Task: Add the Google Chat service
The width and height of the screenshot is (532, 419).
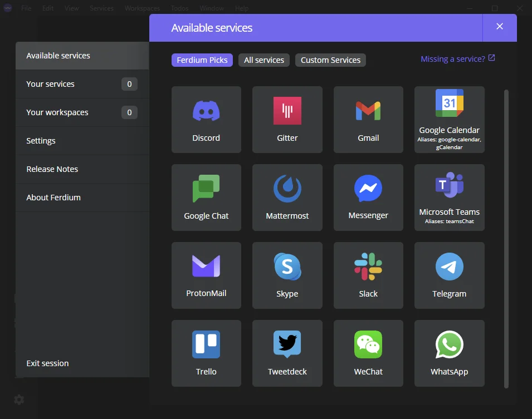Action: [x=206, y=198]
